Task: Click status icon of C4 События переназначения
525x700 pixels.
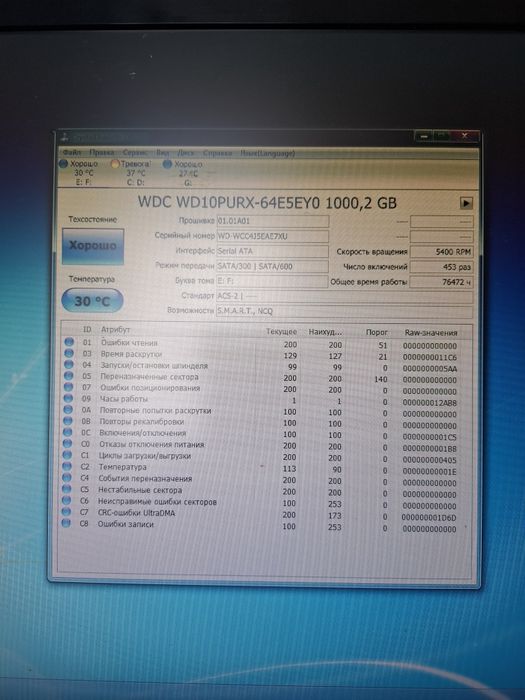Action: point(67,478)
